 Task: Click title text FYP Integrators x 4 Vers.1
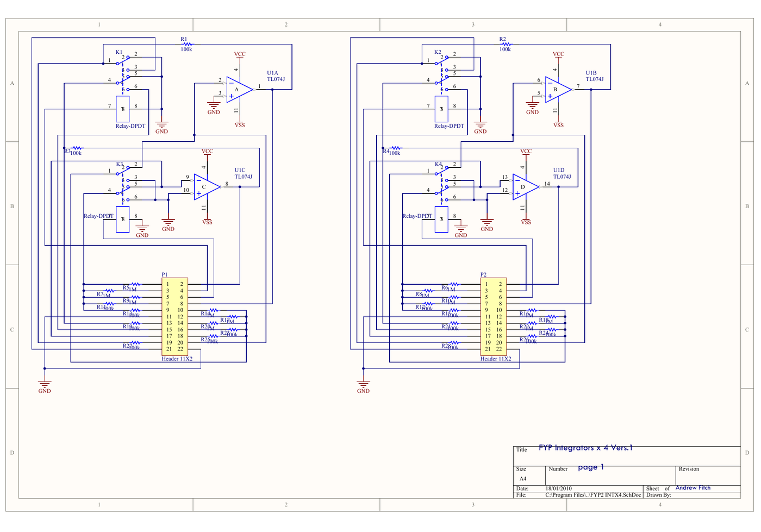[586, 448]
